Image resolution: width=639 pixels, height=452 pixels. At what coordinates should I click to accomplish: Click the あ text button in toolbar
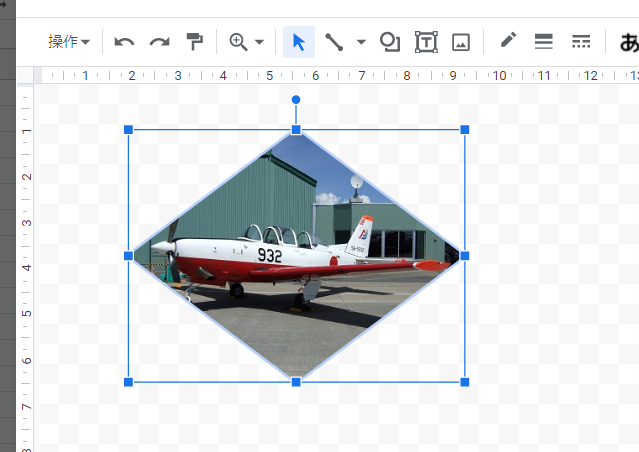pos(629,42)
